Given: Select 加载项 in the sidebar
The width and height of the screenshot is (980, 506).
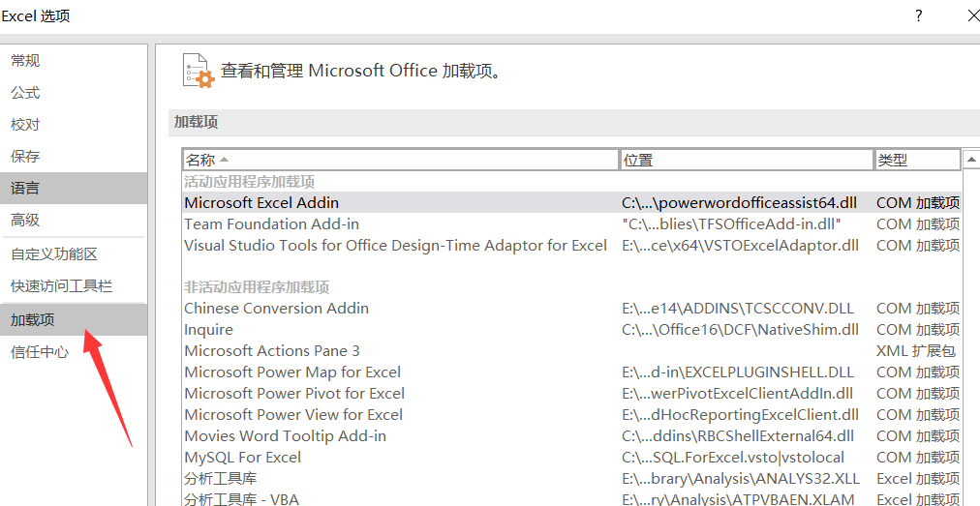Looking at the screenshot, I should [74, 320].
